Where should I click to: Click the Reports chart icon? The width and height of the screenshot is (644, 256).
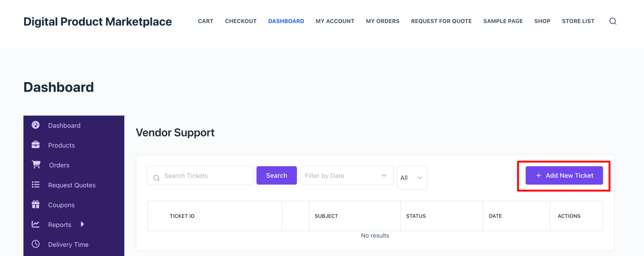[36, 224]
